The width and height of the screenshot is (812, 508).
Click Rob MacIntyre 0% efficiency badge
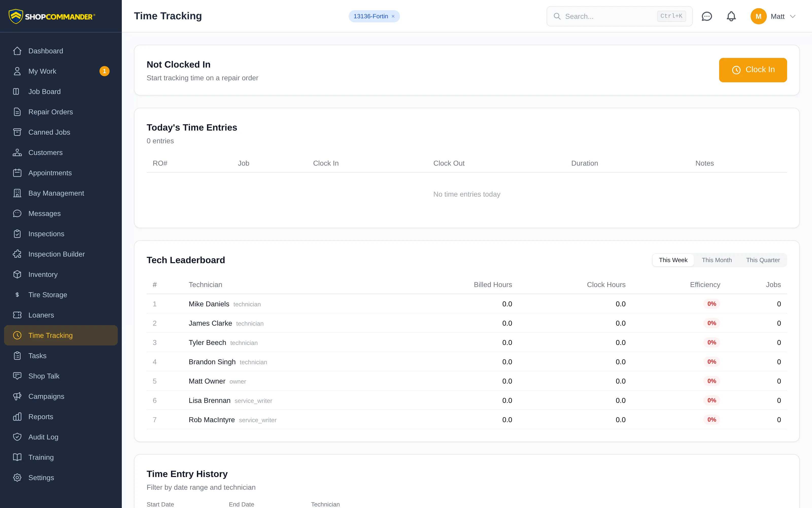[x=711, y=420]
